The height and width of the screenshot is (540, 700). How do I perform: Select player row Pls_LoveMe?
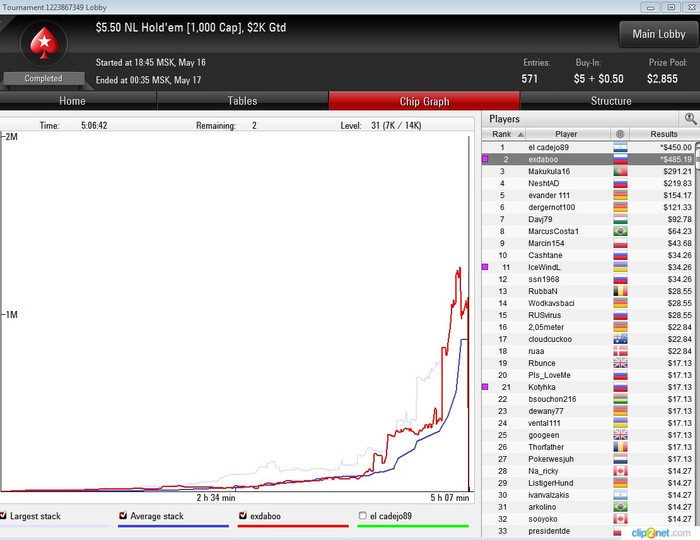pos(588,375)
